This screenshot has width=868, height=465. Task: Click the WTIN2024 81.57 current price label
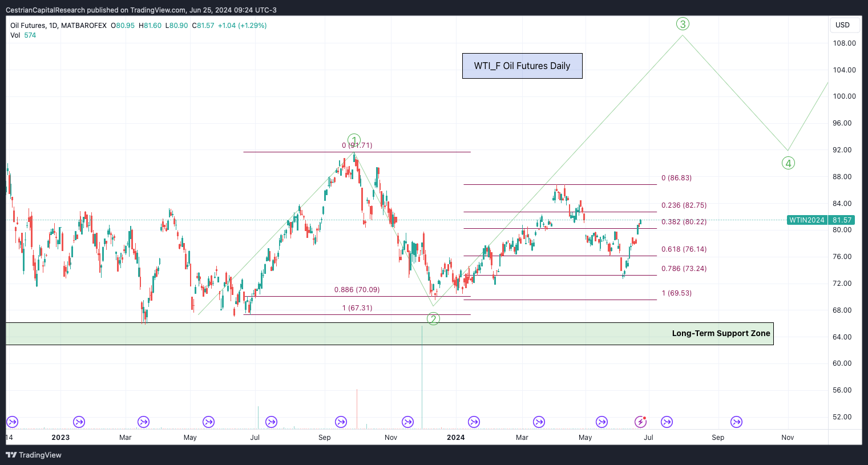click(820, 220)
